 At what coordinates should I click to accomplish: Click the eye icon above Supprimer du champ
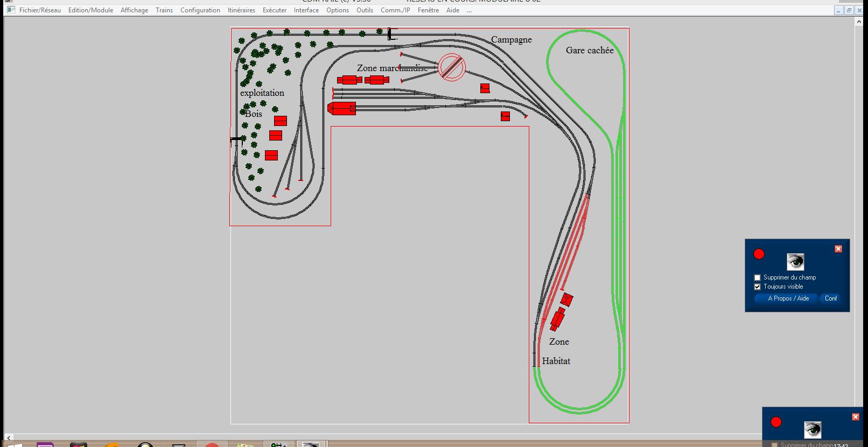point(795,262)
